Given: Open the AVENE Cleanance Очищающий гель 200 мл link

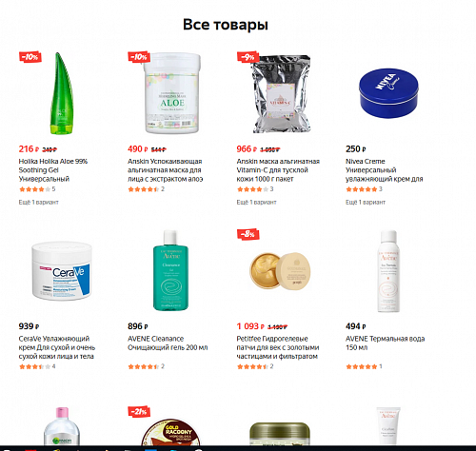Looking at the screenshot, I should point(168,343).
